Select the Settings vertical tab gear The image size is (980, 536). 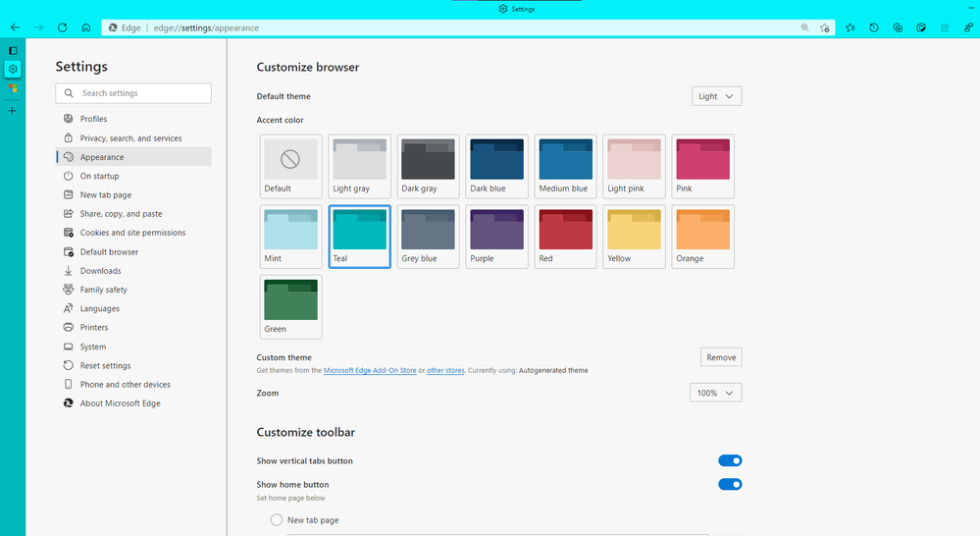pos(13,70)
